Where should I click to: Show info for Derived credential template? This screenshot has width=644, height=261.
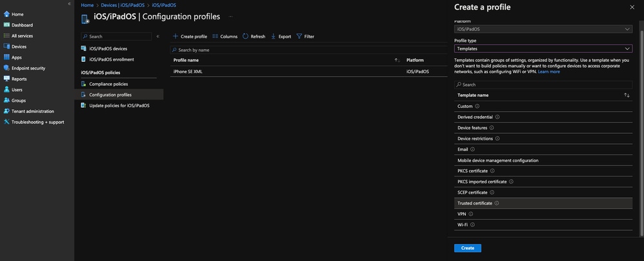[497, 117]
